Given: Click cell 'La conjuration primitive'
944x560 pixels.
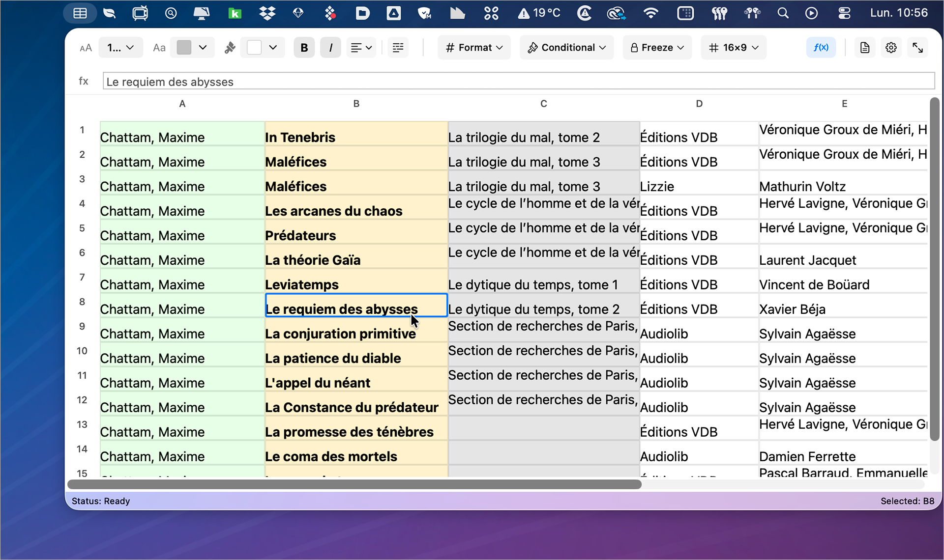Looking at the screenshot, I should [356, 330].
